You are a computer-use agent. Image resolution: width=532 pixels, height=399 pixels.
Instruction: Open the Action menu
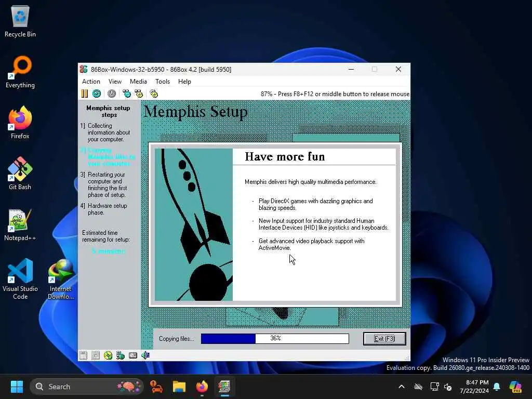tap(91, 82)
